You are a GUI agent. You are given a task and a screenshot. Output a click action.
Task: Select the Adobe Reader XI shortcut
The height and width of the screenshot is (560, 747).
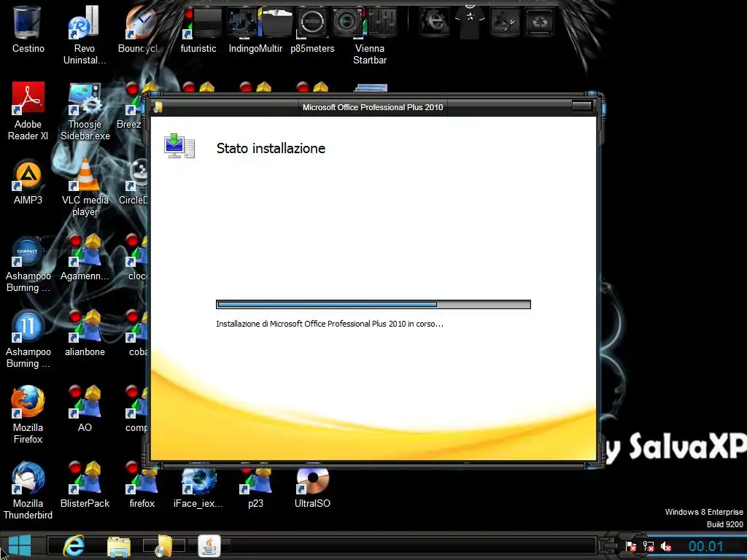[x=28, y=111]
